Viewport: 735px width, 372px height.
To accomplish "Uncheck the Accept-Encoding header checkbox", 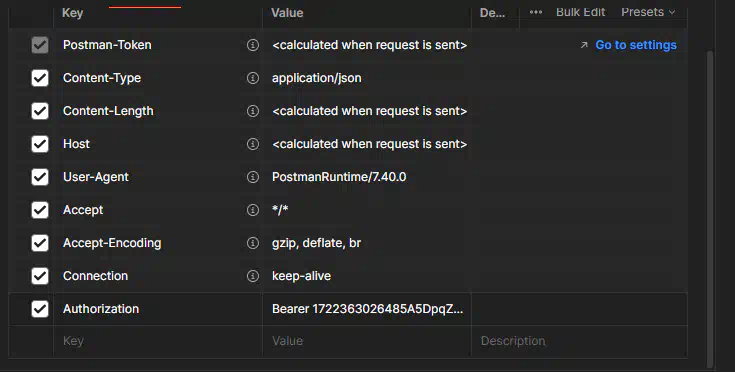I will click(x=40, y=243).
